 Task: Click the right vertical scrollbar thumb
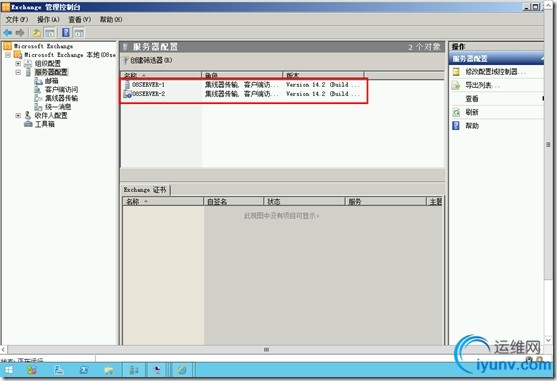[548, 145]
